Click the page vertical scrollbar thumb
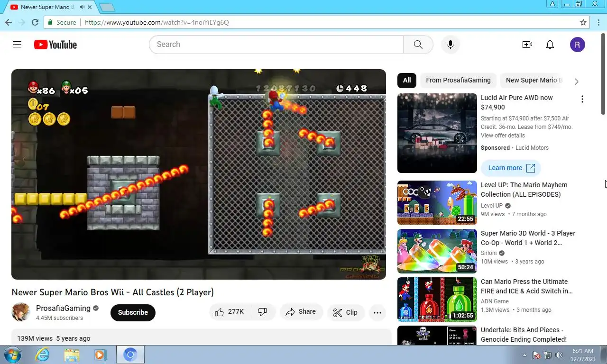The height and width of the screenshot is (364, 607). pos(603,73)
